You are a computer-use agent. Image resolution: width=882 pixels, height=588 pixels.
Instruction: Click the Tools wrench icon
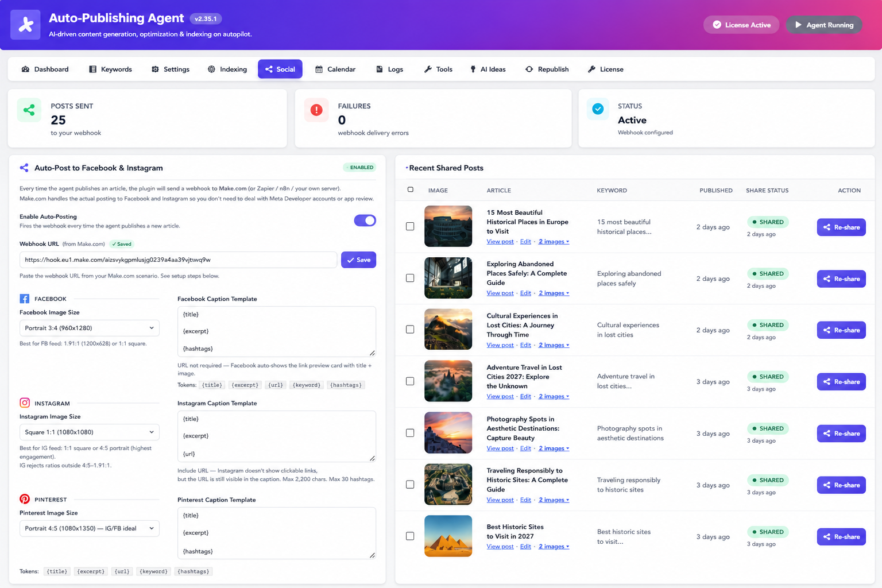[428, 69]
